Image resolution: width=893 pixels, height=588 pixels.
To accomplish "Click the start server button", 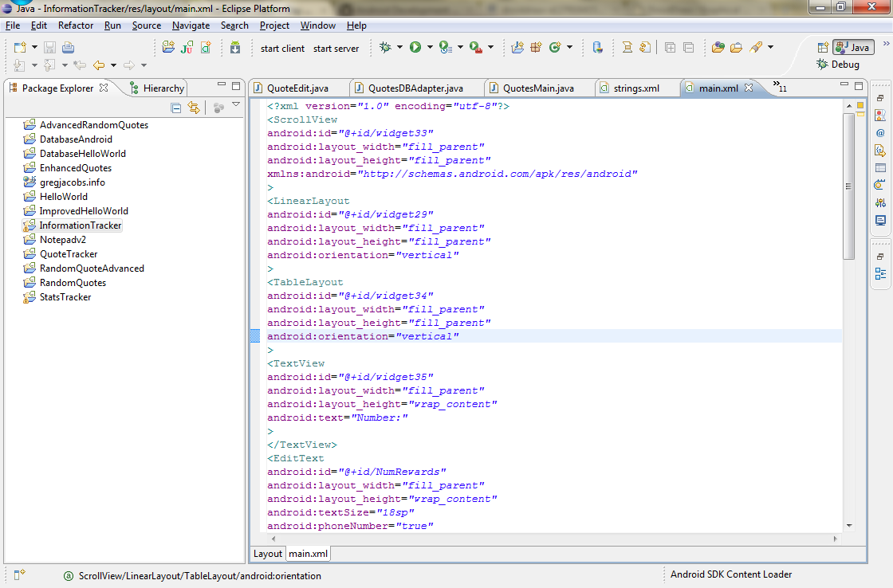I will (336, 49).
